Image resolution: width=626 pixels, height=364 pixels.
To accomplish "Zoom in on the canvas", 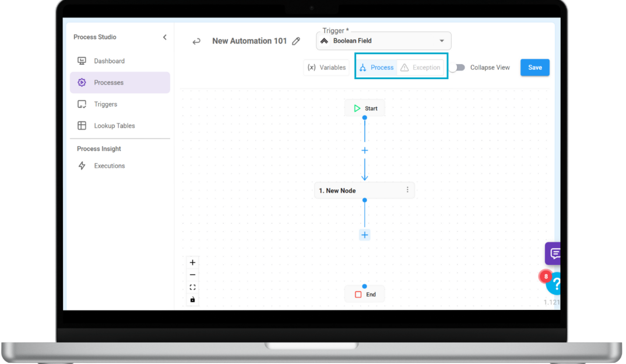I will [x=193, y=263].
